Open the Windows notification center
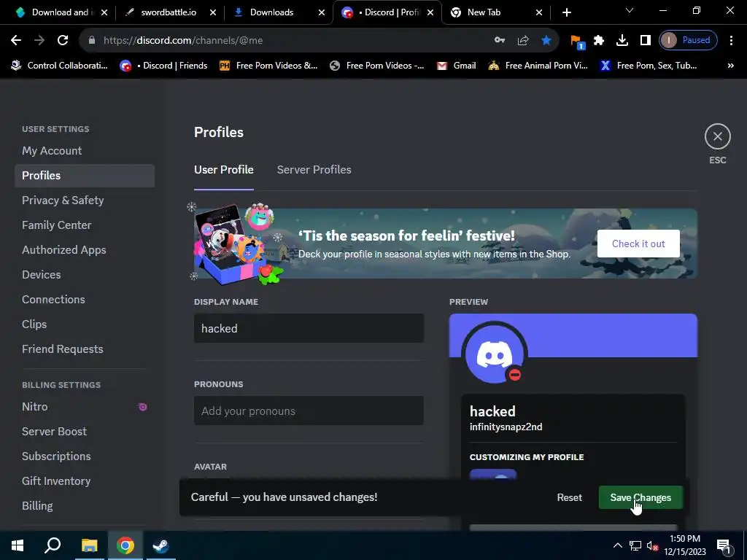 pos(724,545)
